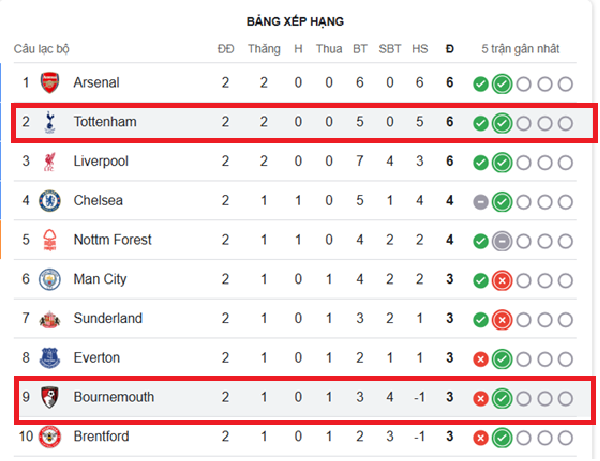
Task: Open the Arsenal team name link
Action: tap(96, 83)
